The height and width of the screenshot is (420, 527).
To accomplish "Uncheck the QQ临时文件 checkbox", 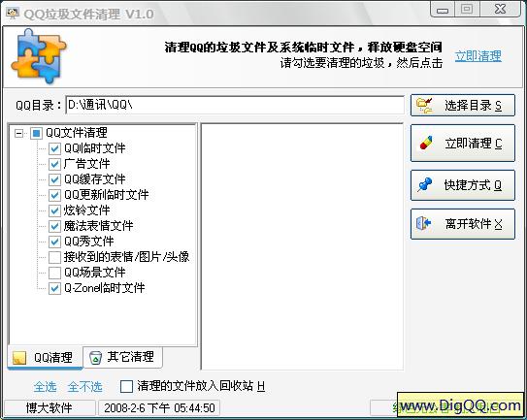I will tap(54, 148).
